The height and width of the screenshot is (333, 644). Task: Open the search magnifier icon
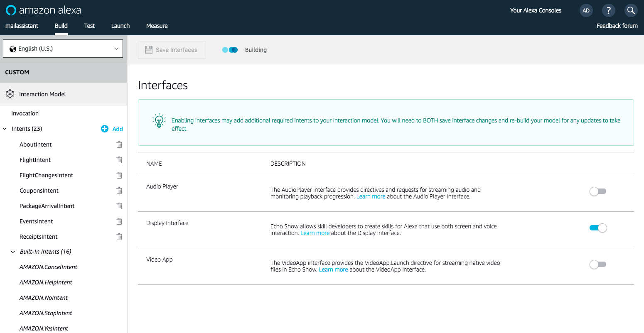point(631,10)
